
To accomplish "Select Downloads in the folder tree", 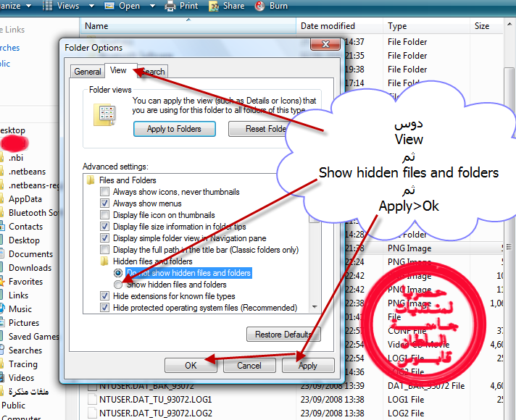I will coord(30,268).
